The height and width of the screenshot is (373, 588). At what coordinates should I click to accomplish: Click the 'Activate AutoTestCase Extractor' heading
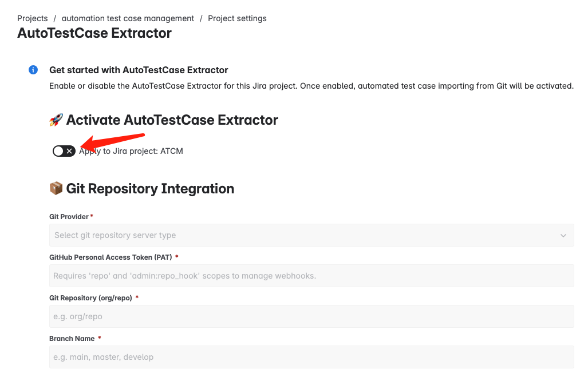point(172,120)
